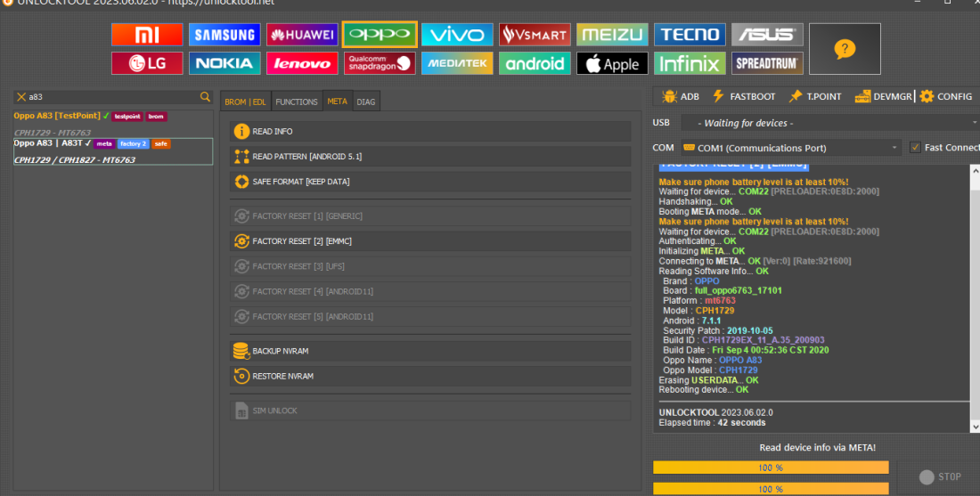The height and width of the screenshot is (496, 980).
Task: Click the Security Patch log line
Action: 717,330
